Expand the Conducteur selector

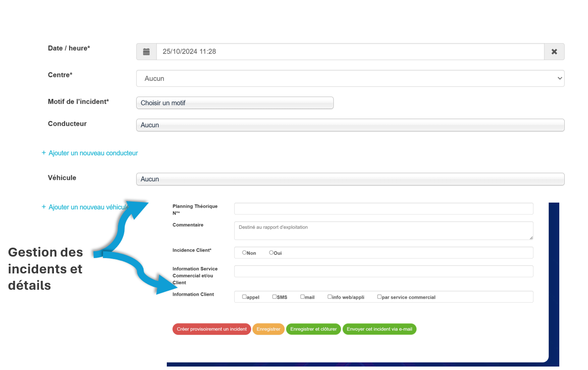350,125
